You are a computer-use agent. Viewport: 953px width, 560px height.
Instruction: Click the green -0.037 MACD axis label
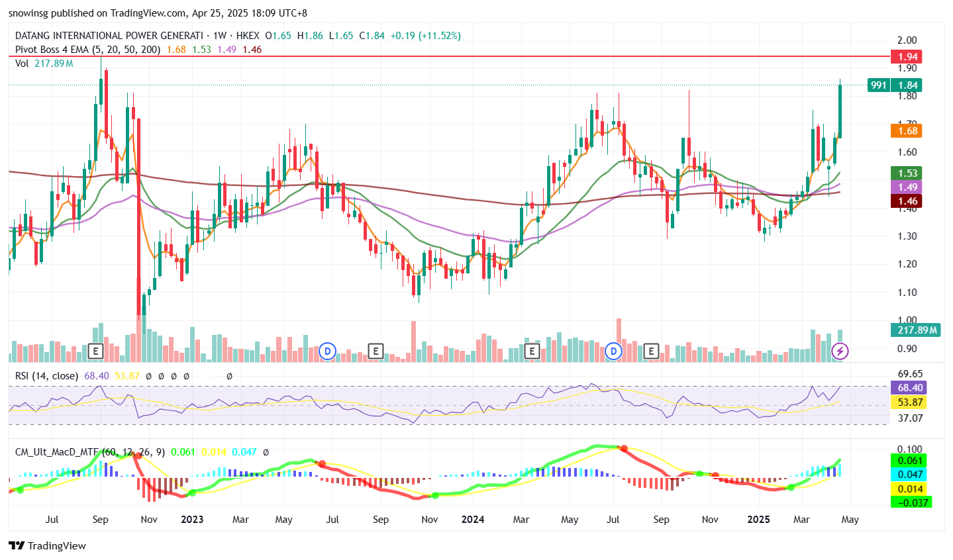911,502
